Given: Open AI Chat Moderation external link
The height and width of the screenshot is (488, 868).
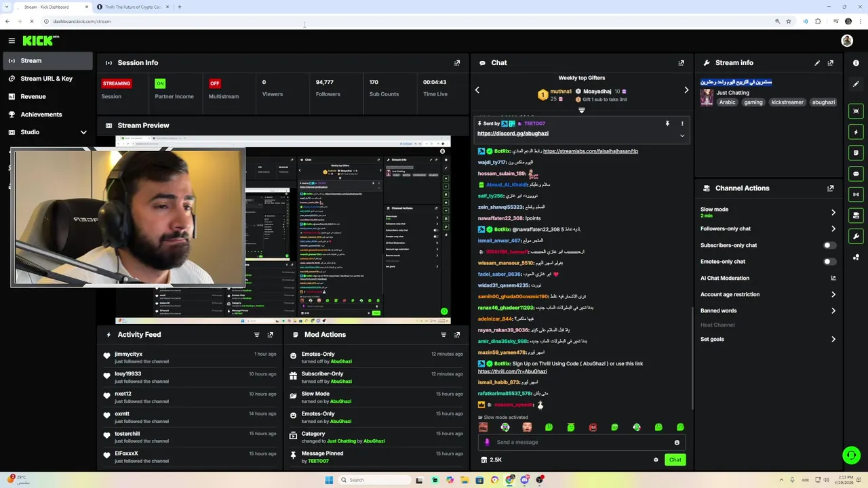Looking at the screenshot, I should point(833,278).
